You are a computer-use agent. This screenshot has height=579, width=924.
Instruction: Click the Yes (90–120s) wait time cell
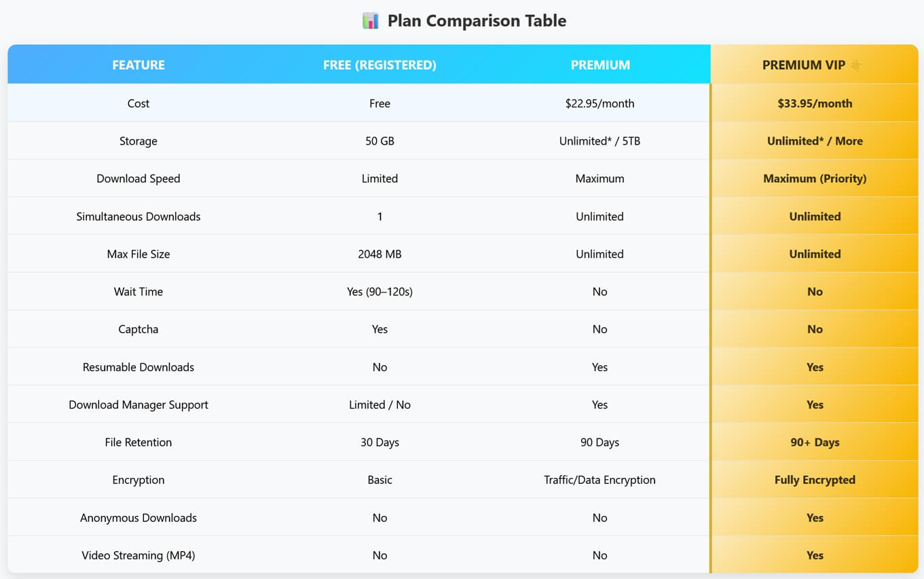[x=380, y=292]
